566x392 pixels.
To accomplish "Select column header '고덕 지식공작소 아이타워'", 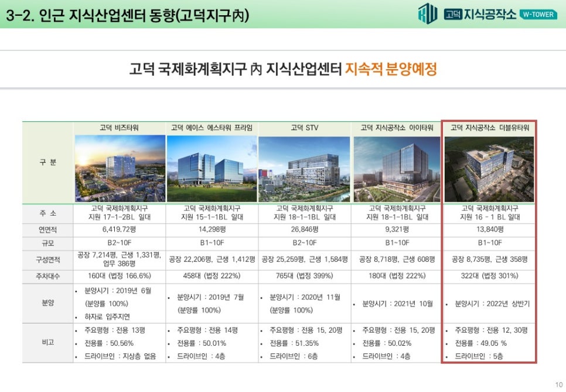I will (x=397, y=128).
